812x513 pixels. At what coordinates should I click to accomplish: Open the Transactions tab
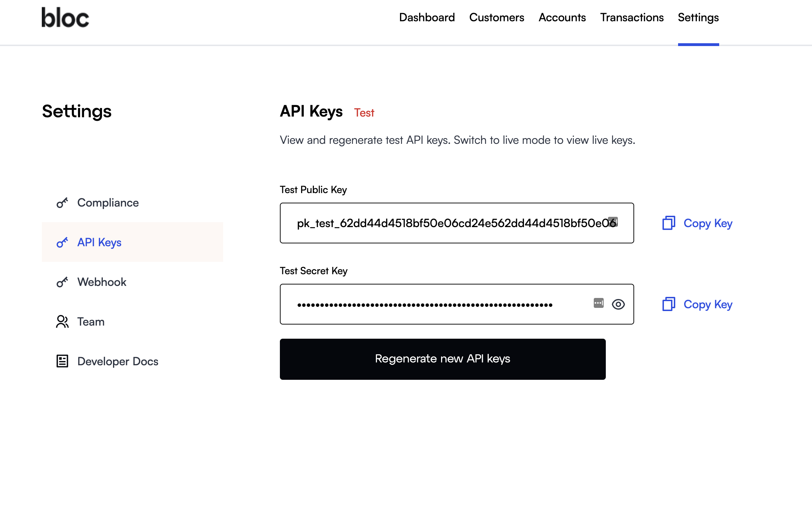click(x=632, y=17)
